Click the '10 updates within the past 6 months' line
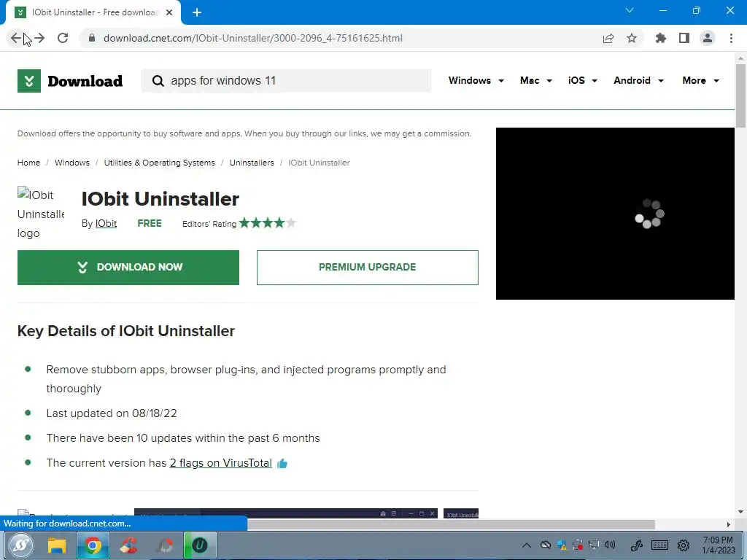This screenshot has height=560, width=747. tap(183, 438)
